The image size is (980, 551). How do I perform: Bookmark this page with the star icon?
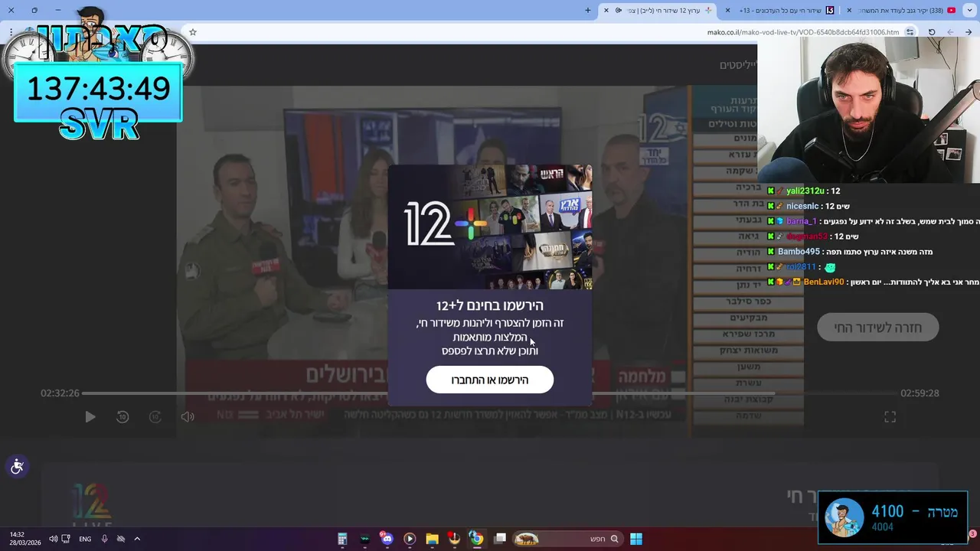click(x=193, y=32)
